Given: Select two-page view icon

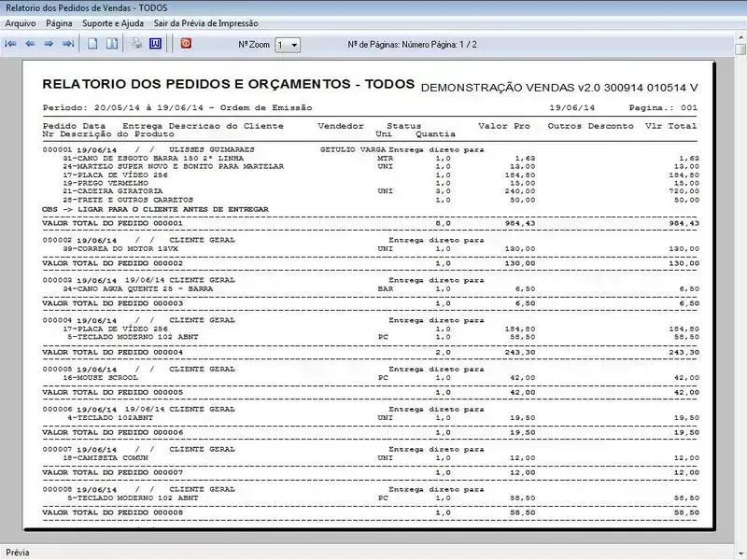Looking at the screenshot, I should pos(111,44).
